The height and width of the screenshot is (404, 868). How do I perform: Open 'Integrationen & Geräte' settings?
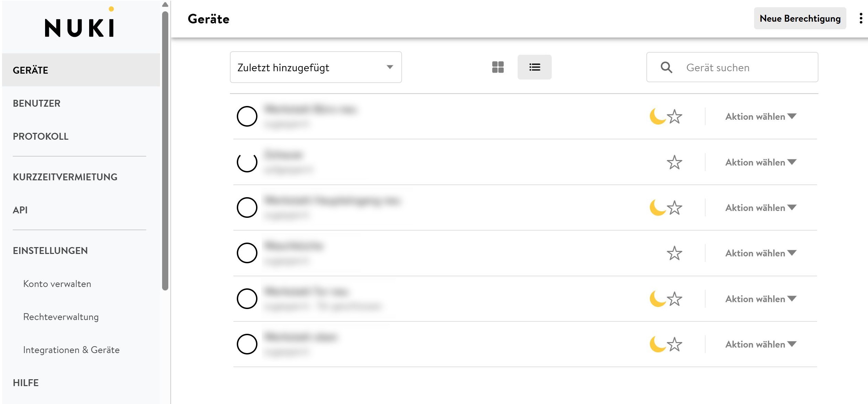point(72,350)
